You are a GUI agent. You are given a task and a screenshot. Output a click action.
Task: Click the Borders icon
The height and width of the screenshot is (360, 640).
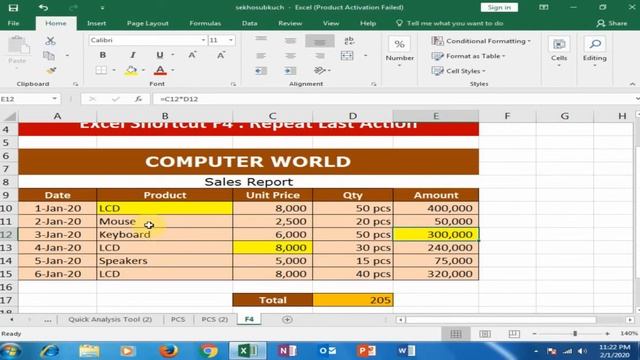point(101,70)
